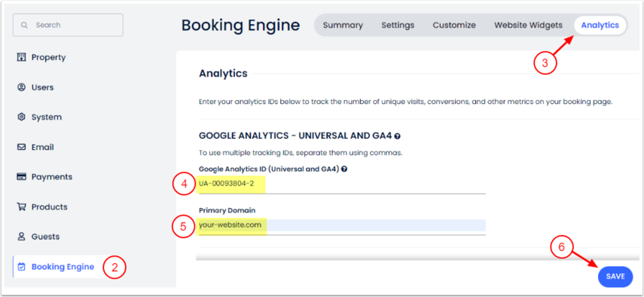Click the Booking Engine calendar icon
Viewport: 644px width, 297px height.
(x=21, y=267)
